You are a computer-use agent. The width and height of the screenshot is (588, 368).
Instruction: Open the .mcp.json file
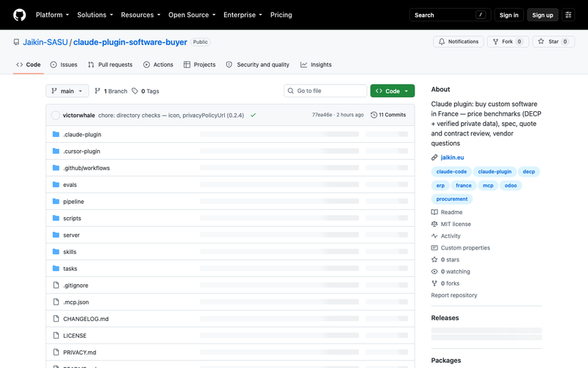click(x=76, y=302)
